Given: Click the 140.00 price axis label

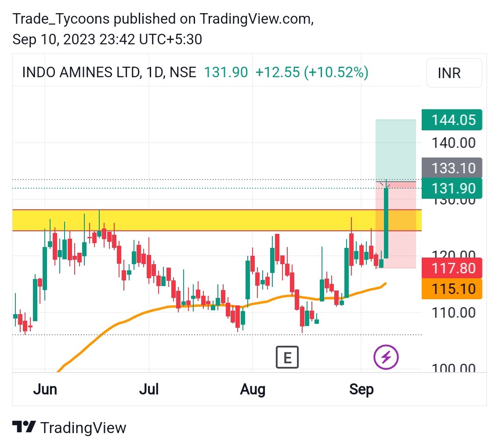Looking at the screenshot, I should click(453, 143).
